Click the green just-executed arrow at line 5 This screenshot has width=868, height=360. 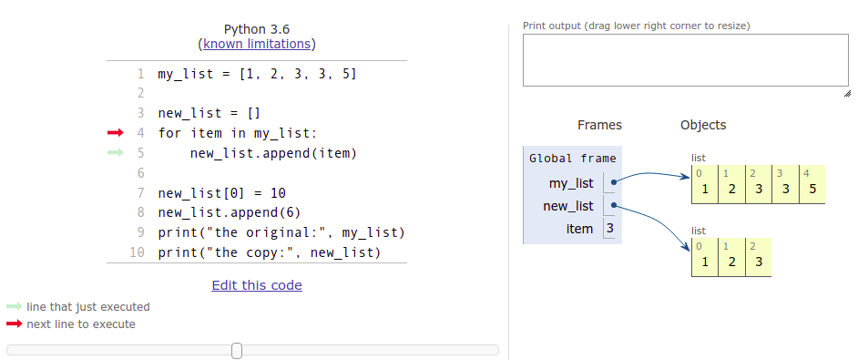tap(115, 153)
